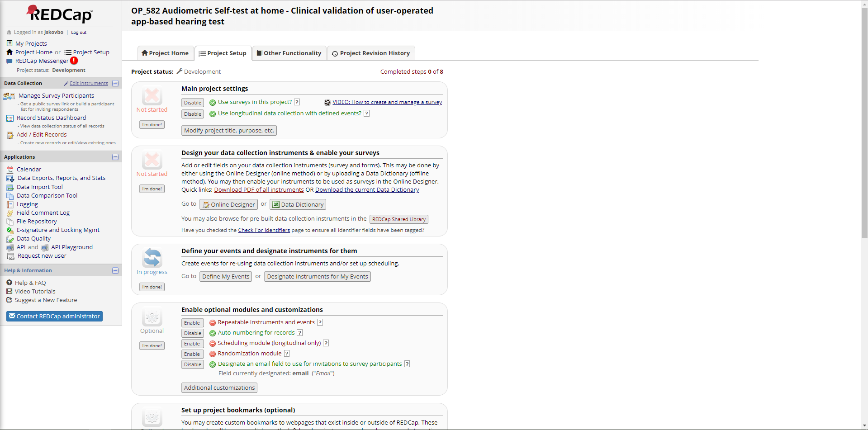Collapse the Data Collection panel
The image size is (868, 430).
tap(115, 83)
